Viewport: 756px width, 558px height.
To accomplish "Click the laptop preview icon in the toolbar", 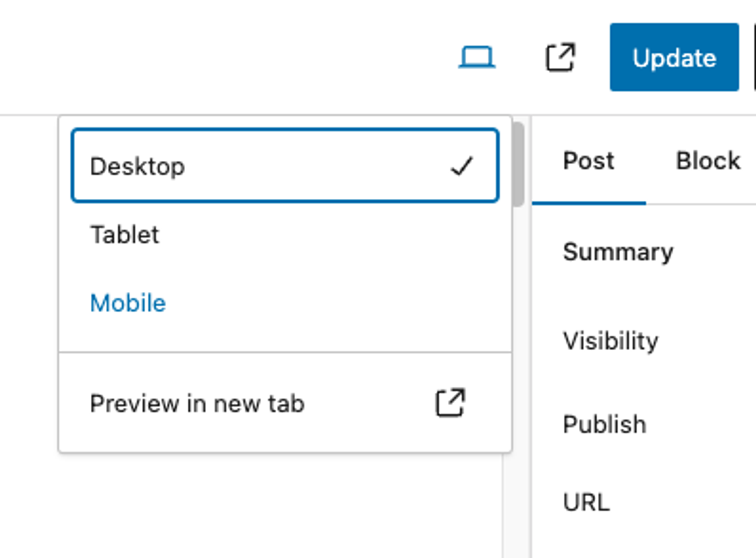I will 476,58.
